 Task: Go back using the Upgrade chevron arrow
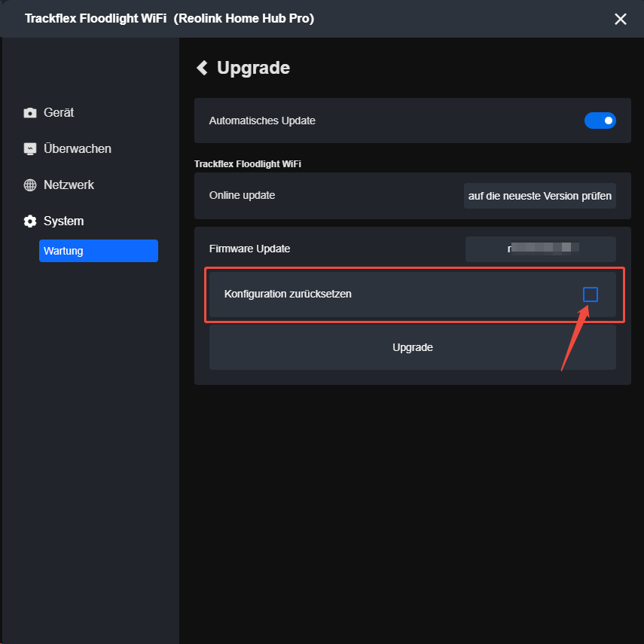(202, 68)
